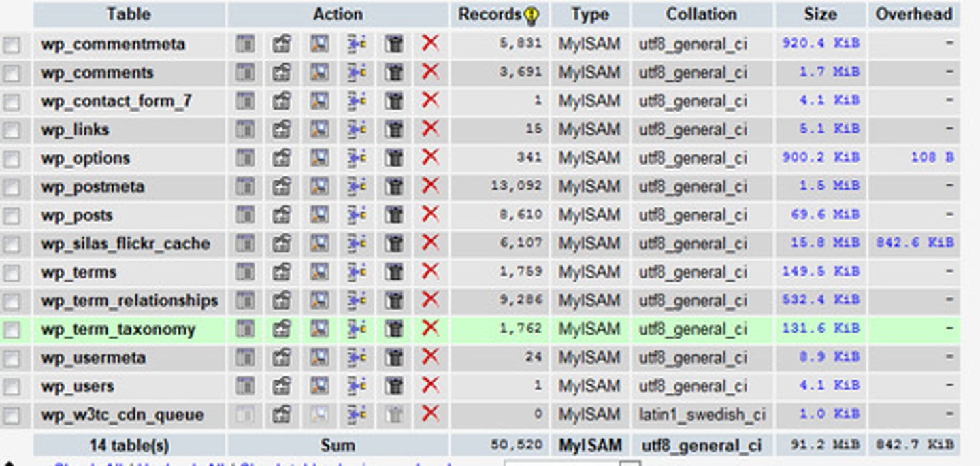Image resolution: width=980 pixels, height=466 pixels.
Task: Drop the wp_silas_flickr_cache table
Action: coord(430,244)
